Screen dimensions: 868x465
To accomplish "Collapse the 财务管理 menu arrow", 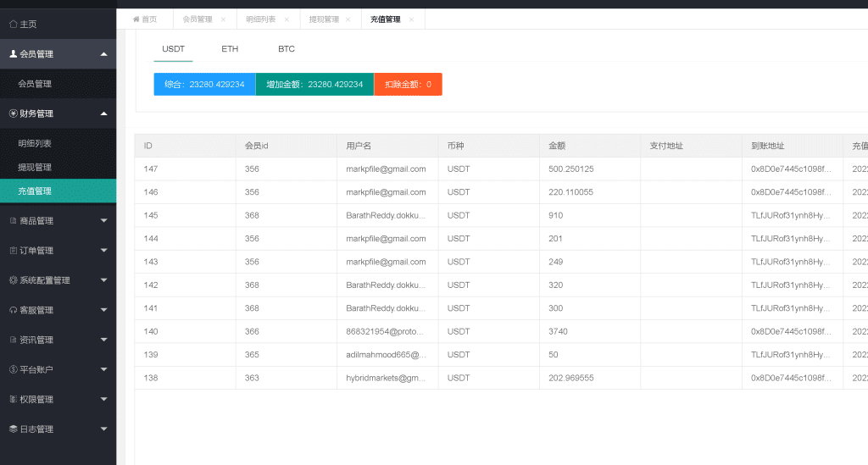I will [103, 113].
